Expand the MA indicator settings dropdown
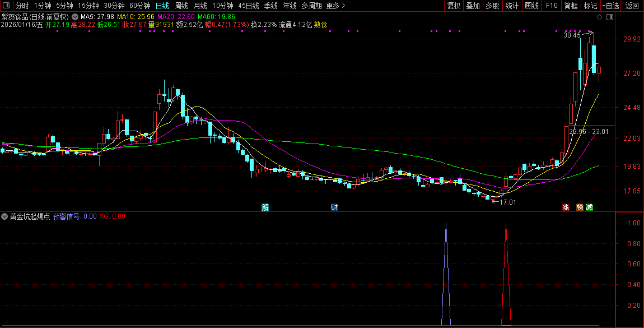The height and width of the screenshot is (328, 644). coord(75,17)
